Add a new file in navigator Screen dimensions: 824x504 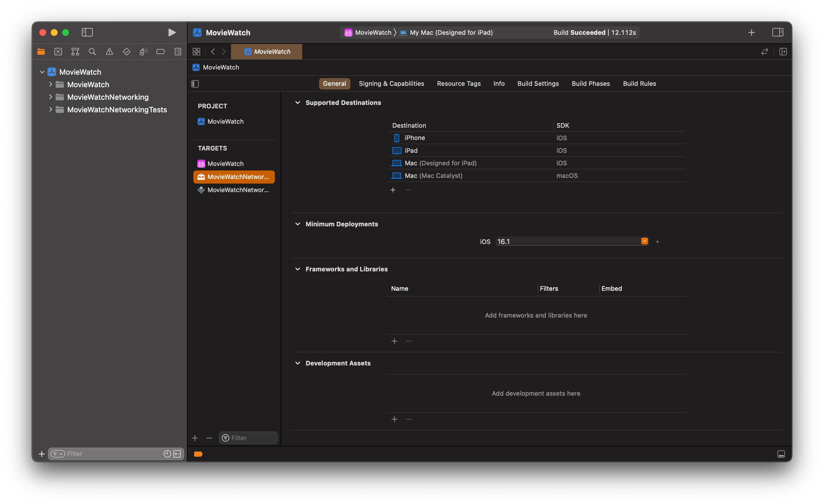(x=41, y=454)
